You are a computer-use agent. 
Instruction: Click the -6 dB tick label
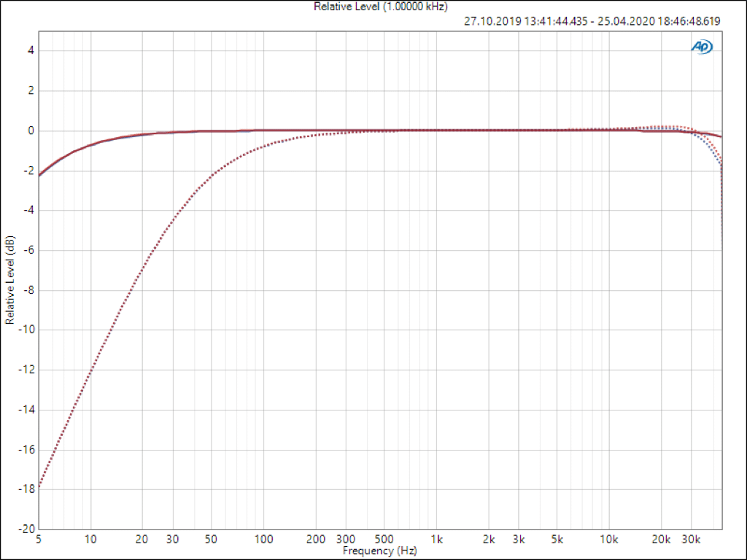pyautogui.click(x=29, y=250)
